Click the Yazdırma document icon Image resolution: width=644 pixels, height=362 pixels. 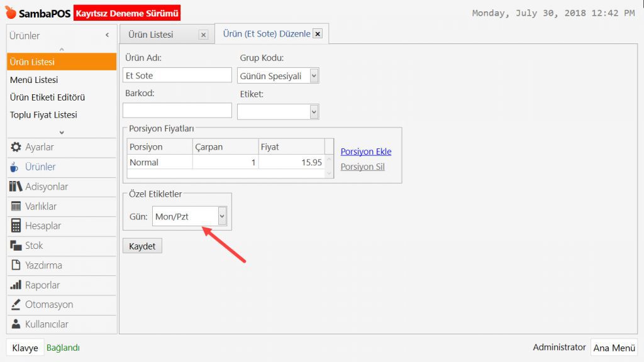click(x=16, y=265)
